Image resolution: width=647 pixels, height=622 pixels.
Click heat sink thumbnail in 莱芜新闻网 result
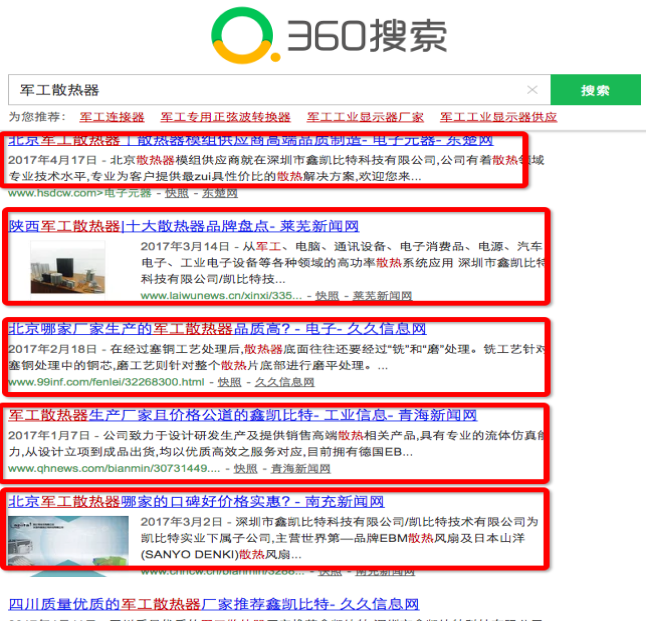pyautogui.click(x=68, y=267)
